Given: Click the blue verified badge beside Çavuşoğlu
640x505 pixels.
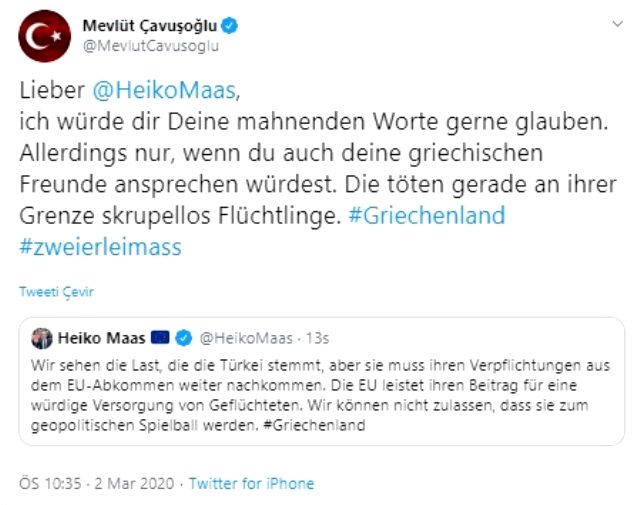Looking at the screenshot, I should [229, 26].
